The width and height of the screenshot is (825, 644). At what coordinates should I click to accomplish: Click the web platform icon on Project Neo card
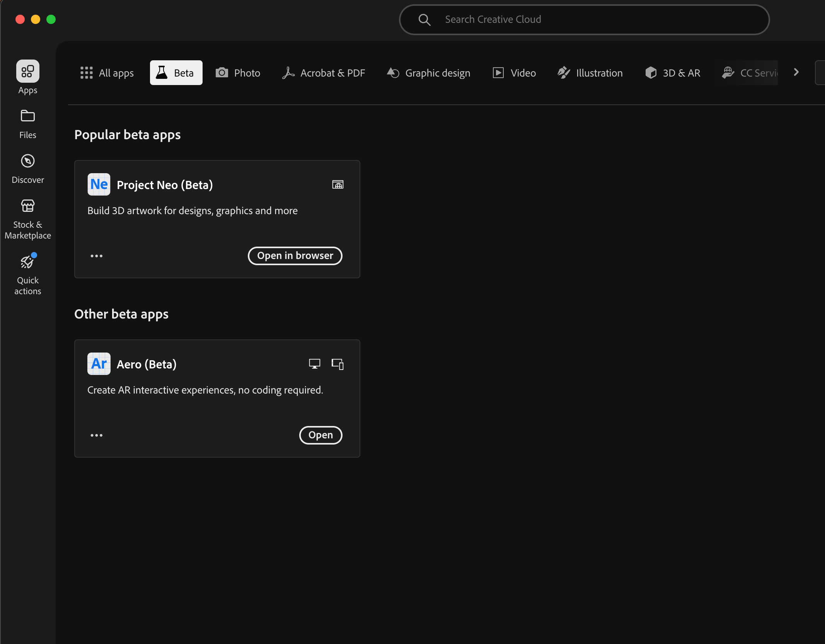point(337,184)
